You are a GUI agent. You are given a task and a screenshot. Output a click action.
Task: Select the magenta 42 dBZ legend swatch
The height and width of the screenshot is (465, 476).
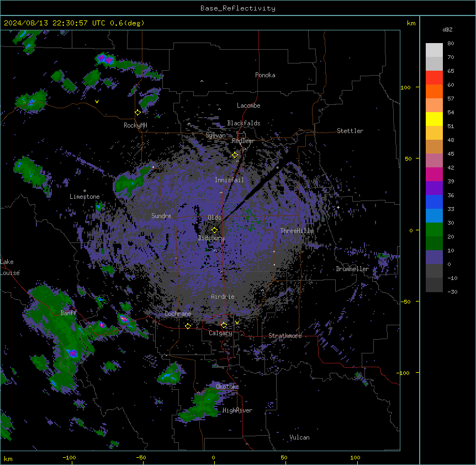pyautogui.click(x=434, y=174)
